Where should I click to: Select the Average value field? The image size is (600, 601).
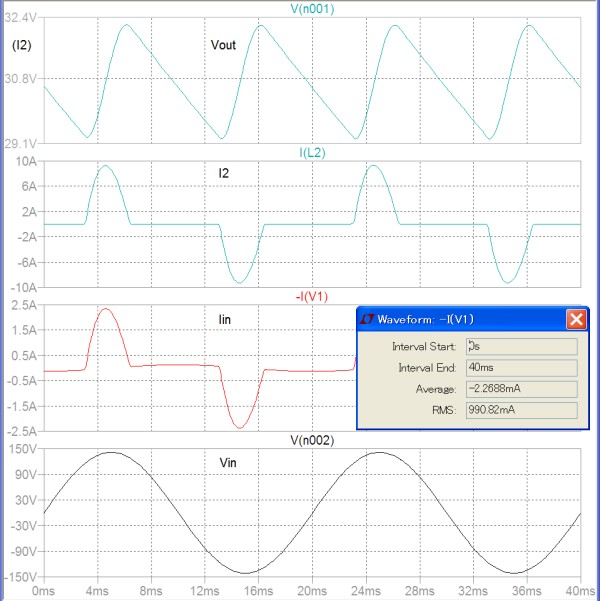click(x=521, y=388)
